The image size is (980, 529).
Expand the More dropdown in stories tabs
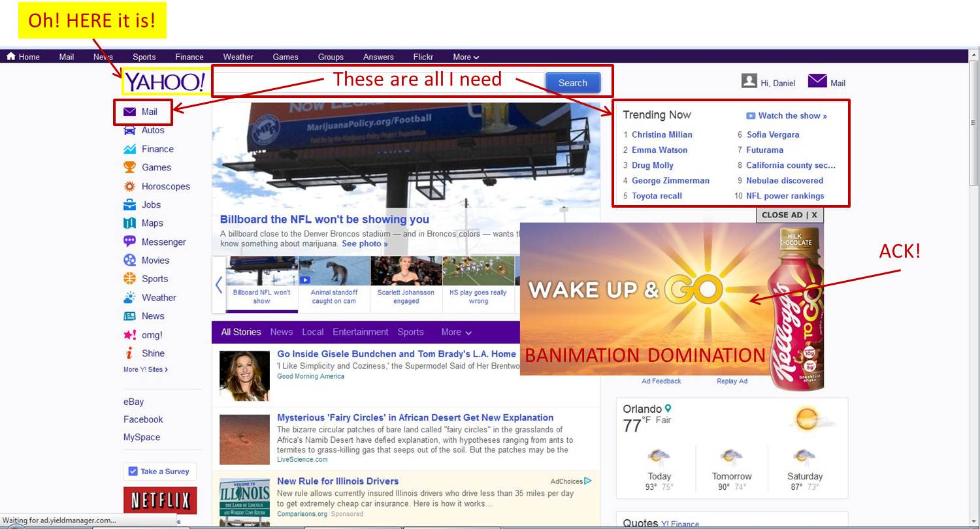click(456, 332)
